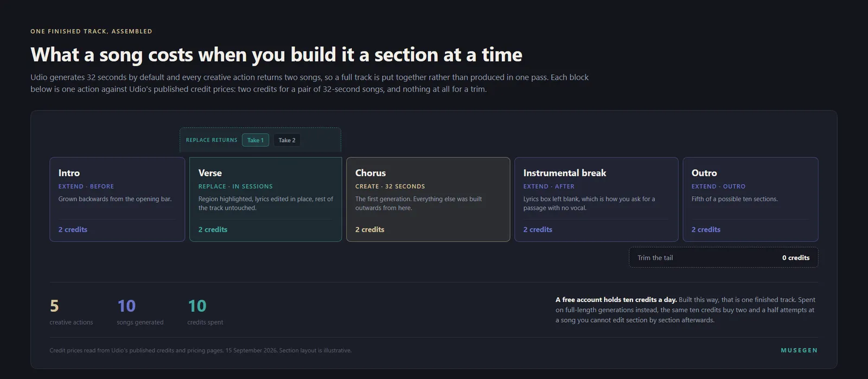This screenshot has height=379, width=868.
Task: Click the 'Lyrics box left blank' description
Action: pos(589,203)
